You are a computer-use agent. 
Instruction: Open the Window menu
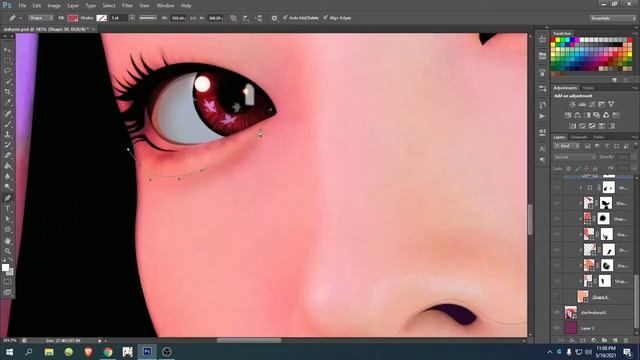(x=165, y=6)
